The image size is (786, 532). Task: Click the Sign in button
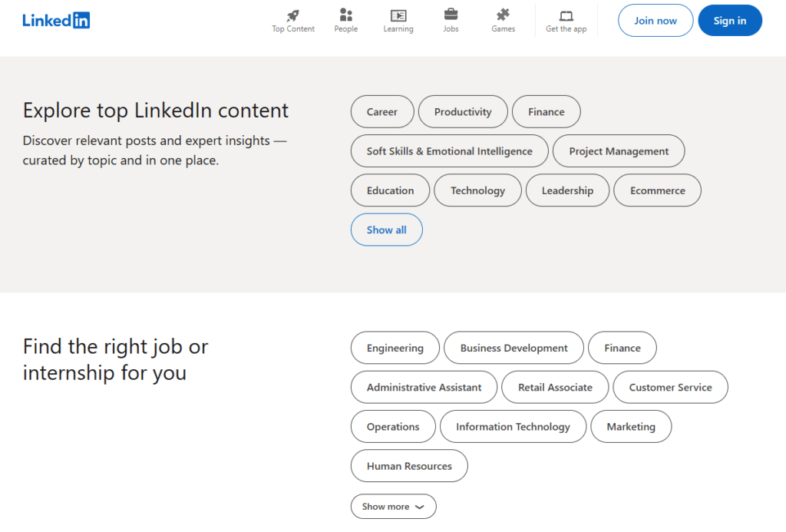[730, 21]
